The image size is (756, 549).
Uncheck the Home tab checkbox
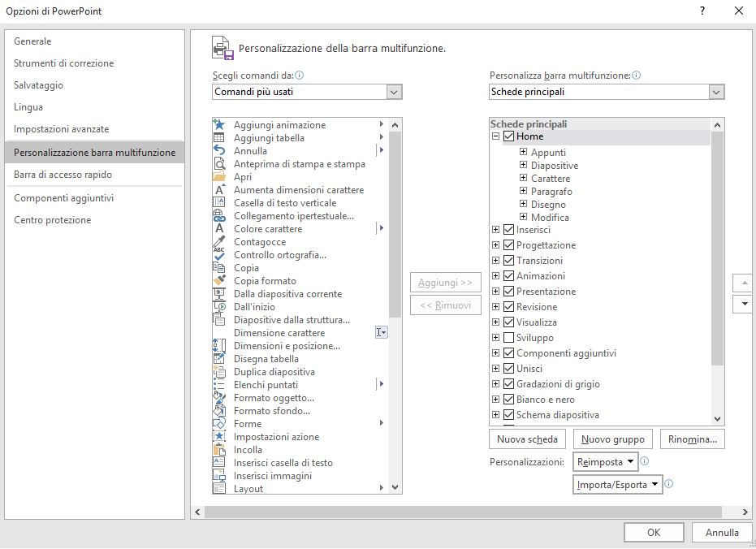pyautogui.click(x=508, y=136)
